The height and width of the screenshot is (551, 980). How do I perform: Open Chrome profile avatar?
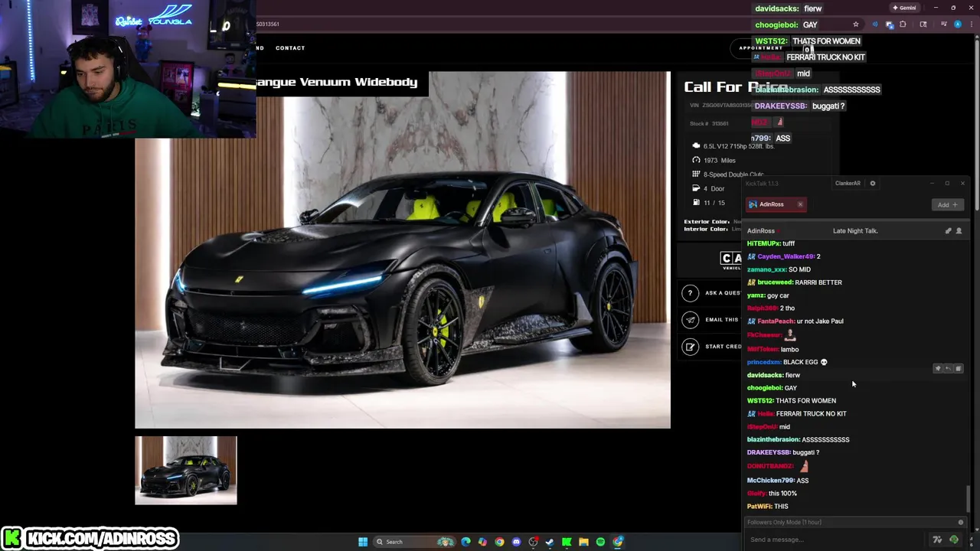[957, 24]
